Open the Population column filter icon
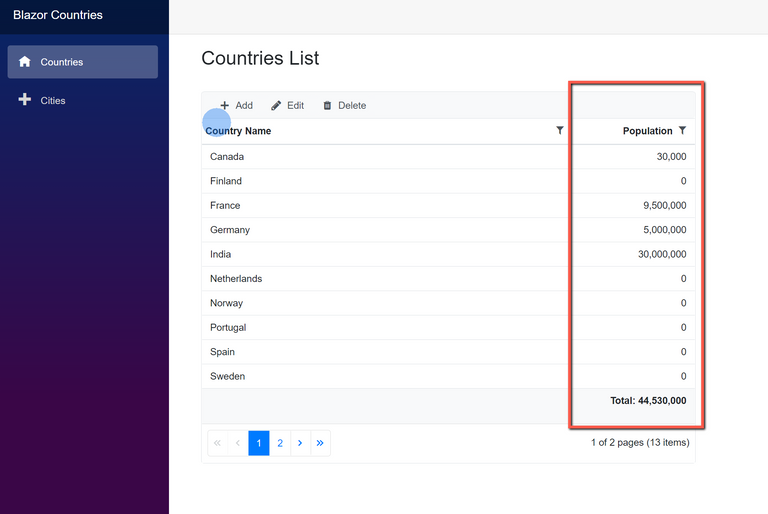768x514 pixels. [682, 130]
